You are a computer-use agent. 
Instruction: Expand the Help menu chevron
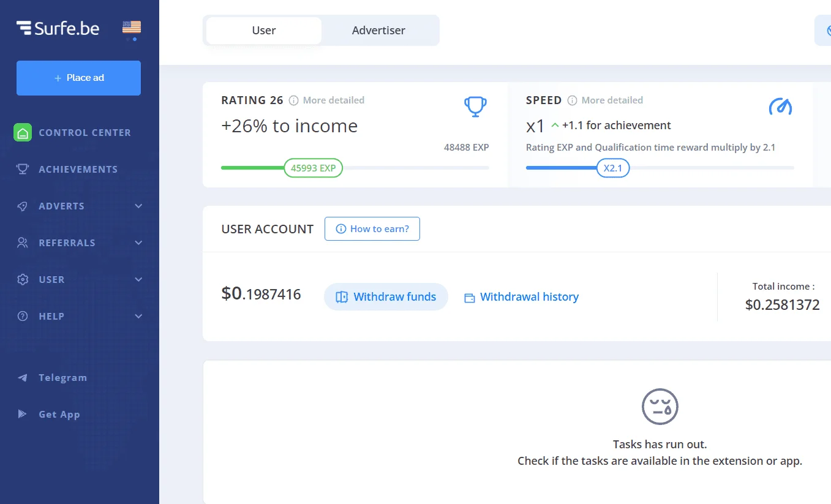tap(138, 316)
